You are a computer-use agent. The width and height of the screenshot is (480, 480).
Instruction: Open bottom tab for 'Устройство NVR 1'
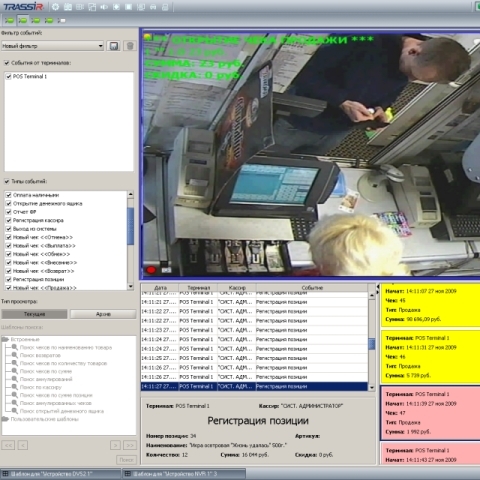(x=184, y=474)
